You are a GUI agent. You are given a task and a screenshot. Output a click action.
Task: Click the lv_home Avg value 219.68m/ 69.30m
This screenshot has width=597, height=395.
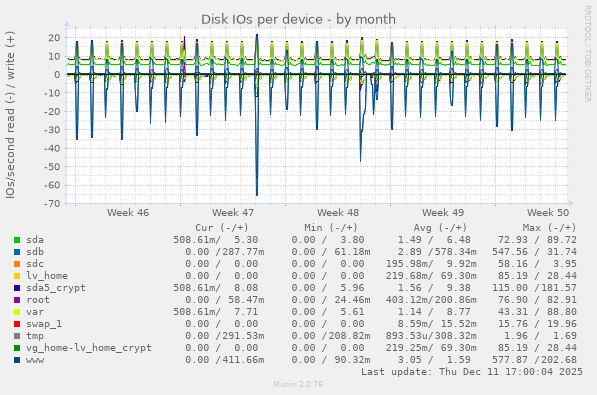point(431,276)
